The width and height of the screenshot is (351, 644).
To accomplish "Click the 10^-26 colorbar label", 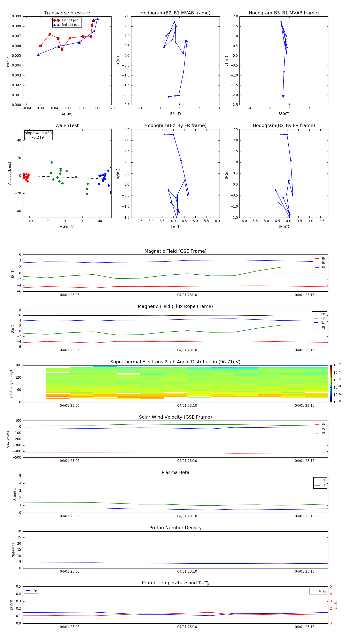I will click(337, 365).
